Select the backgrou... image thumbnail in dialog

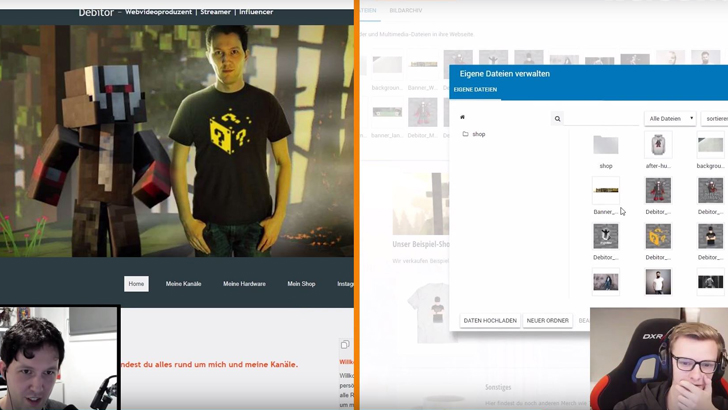coord(710,144)
